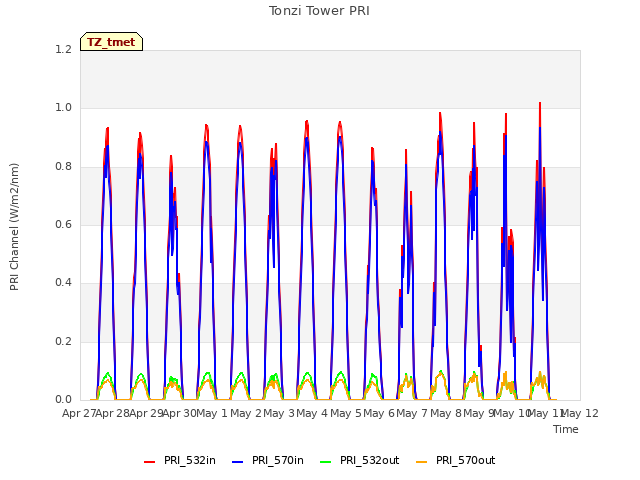Click the y-axis tick value 0.6
640x480 pixels.
tap(63, 224)
